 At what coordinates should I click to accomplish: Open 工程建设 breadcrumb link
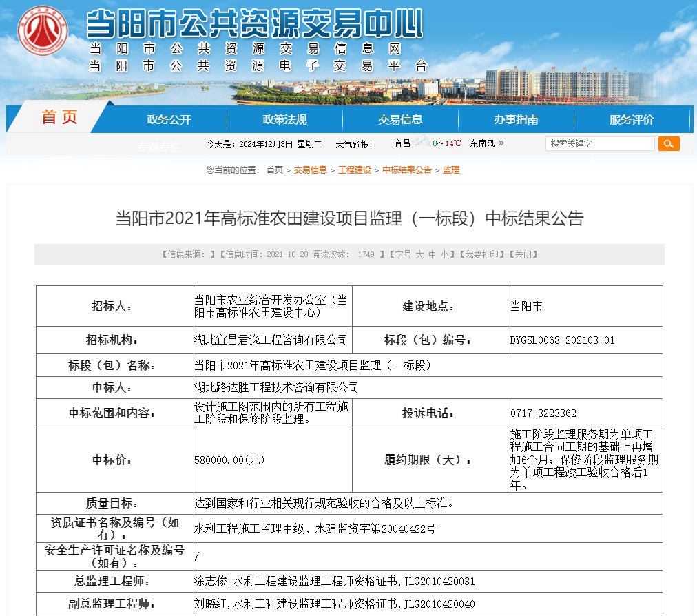(354, 170)
